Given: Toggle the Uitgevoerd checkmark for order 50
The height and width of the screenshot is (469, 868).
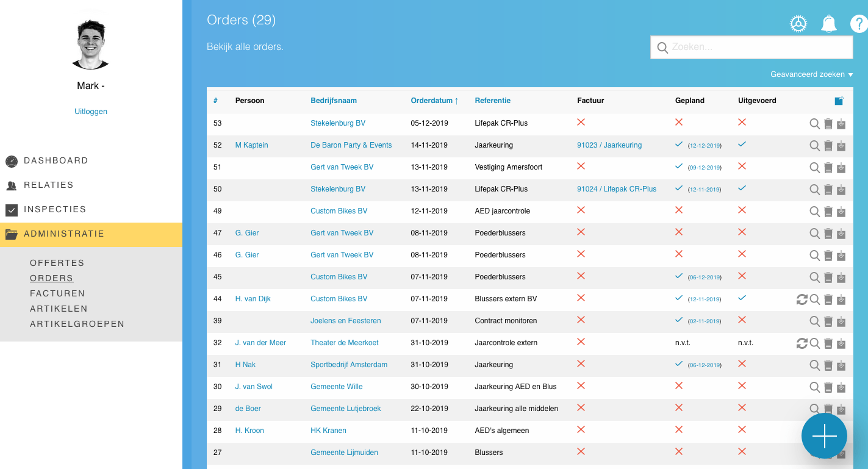Looking at the screenshot, I should tap(742, 188).
